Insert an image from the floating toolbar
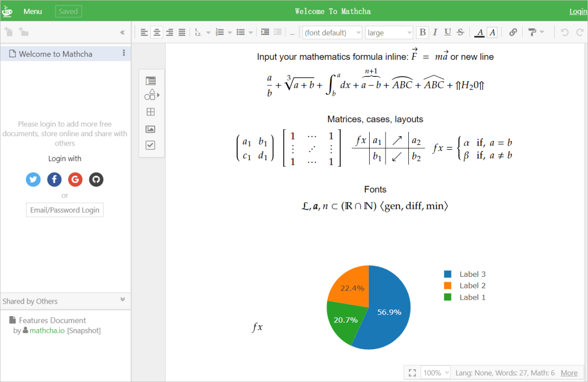This screenshot has height=382, width=588. (x=151, y=129)
